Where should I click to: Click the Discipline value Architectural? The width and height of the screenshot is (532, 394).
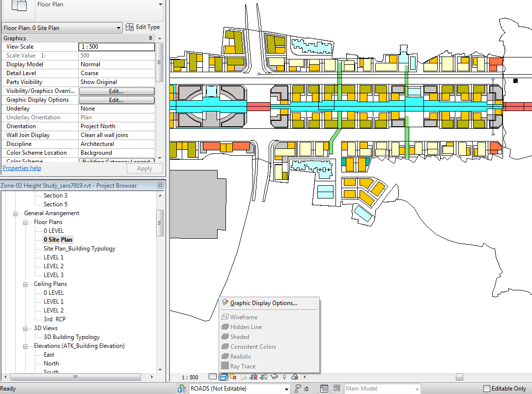[97, 144]
